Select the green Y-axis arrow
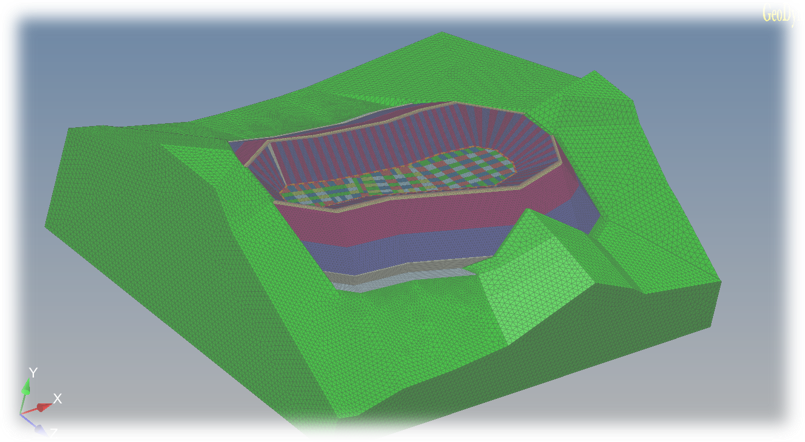 coord(26,390)
